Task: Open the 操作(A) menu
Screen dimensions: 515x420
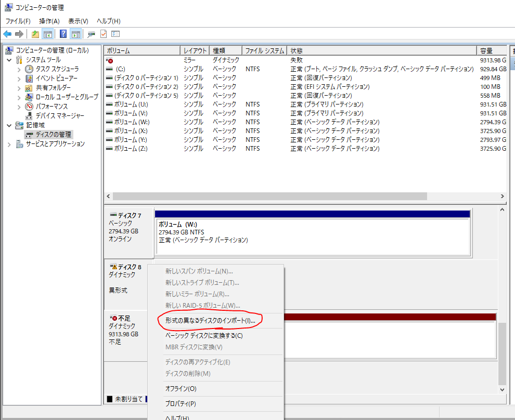Action: [49, 21]
